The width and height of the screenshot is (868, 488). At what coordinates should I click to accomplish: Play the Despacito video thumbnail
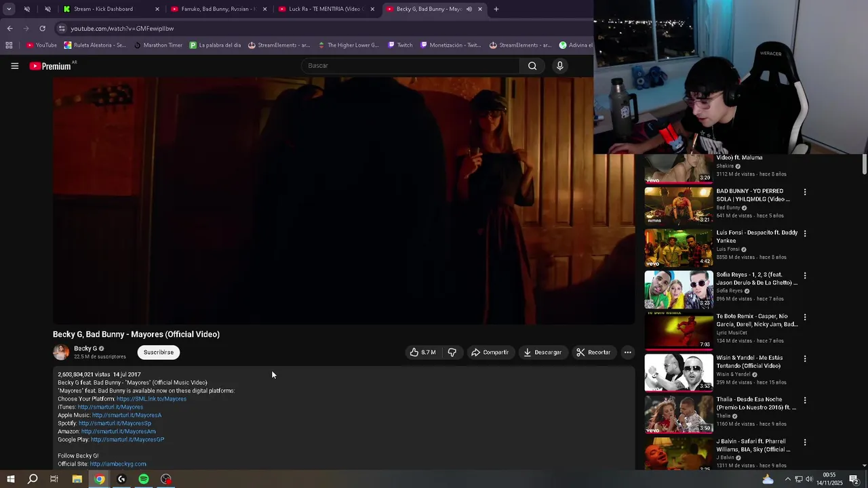[x=678, y=247]
